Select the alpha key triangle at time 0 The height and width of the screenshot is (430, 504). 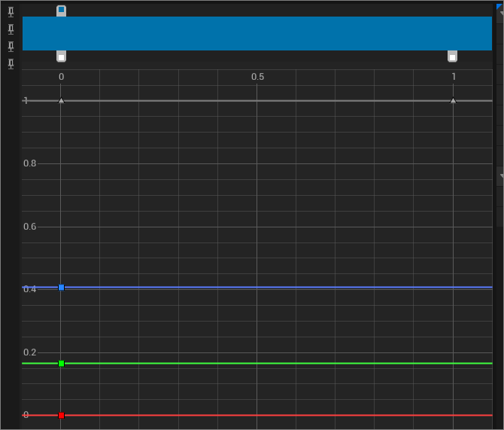coord(62,101)
